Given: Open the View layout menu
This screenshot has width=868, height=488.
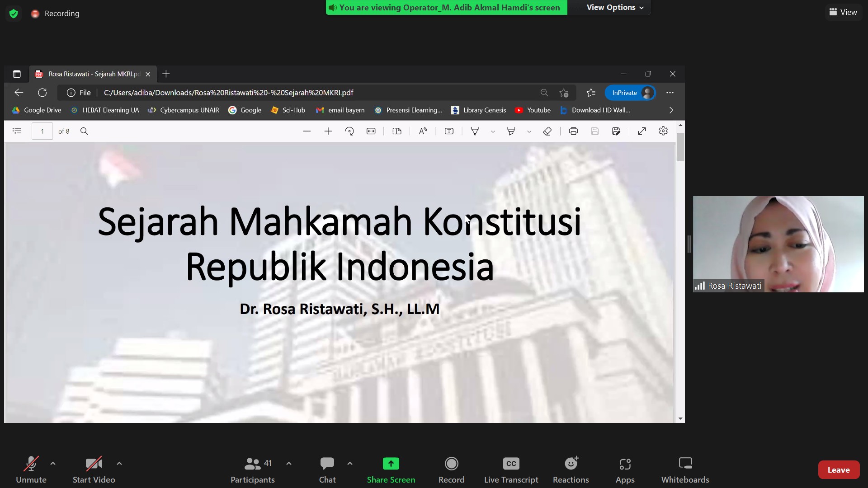Looking at the screenshot, I should [x=843, y=12].
